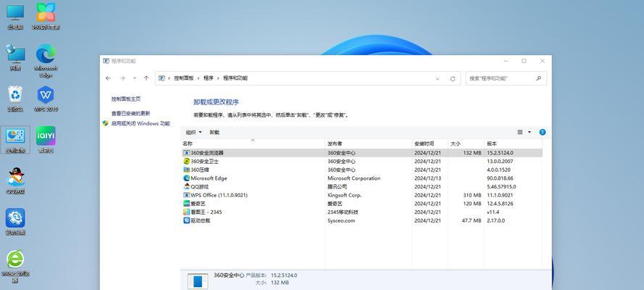The image size is (644, 290).
Task: Sort by the 版本 column header
Action: click(x=513, y=144)
